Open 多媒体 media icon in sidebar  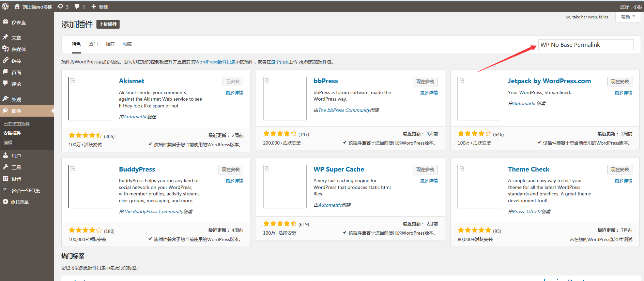5,49
